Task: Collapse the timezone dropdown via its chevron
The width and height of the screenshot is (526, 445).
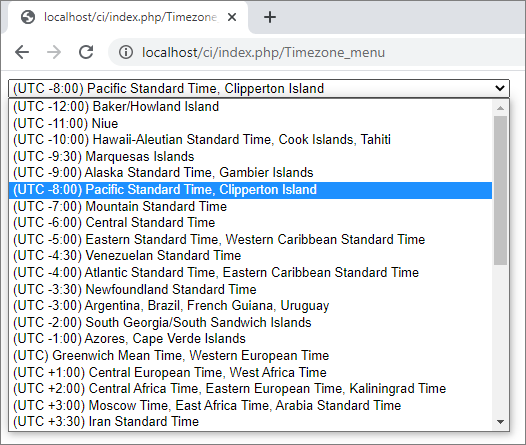Action: [499, 88]
